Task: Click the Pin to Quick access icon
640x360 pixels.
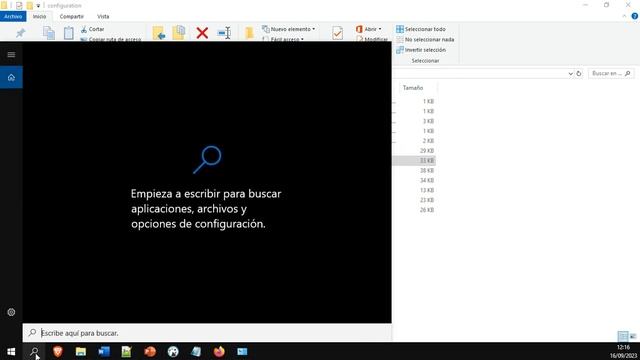Action: pos(20,33)
